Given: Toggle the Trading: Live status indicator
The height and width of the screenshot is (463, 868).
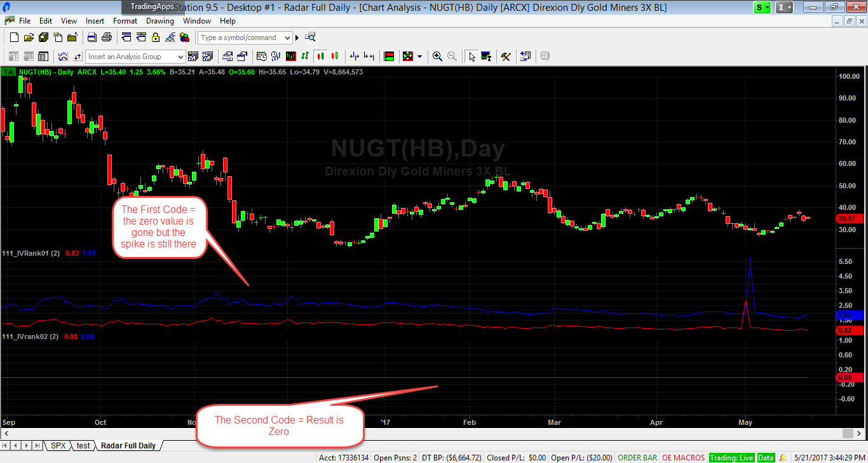Looking at the screenshot, I should (731, 458).
